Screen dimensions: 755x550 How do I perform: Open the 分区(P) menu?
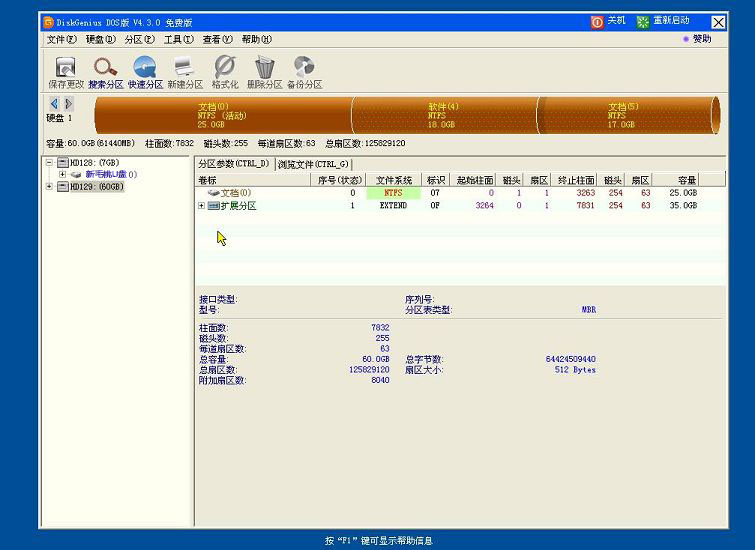pyautogui.click(x=140, y=39)
